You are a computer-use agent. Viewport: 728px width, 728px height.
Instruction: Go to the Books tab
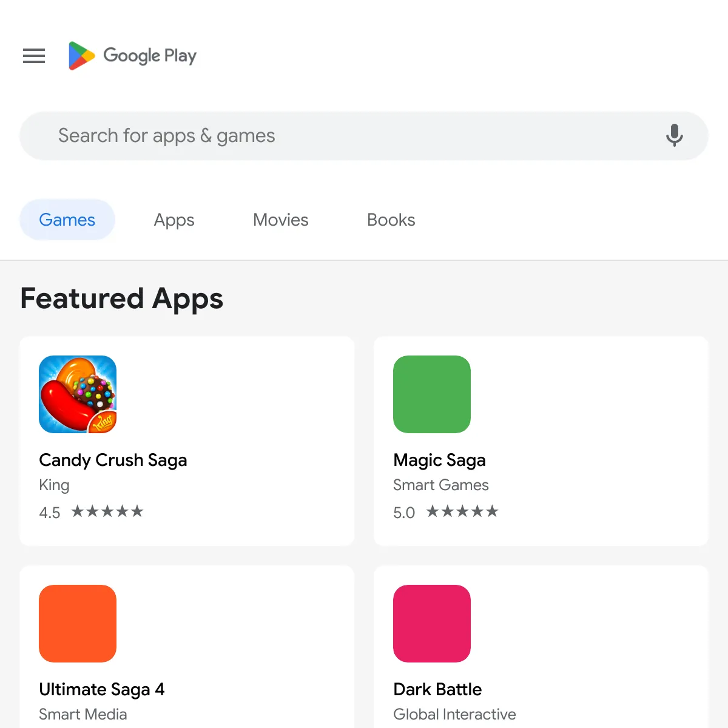point(391,220)
